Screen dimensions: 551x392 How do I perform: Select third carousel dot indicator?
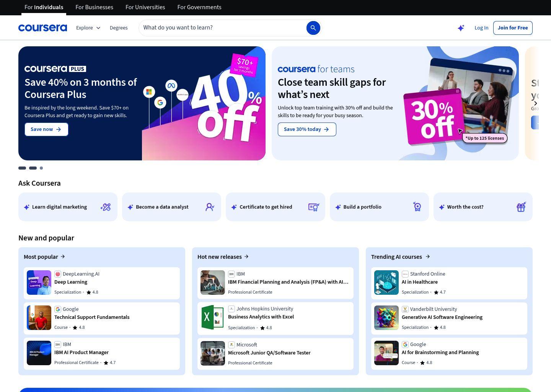coord(41,168)
